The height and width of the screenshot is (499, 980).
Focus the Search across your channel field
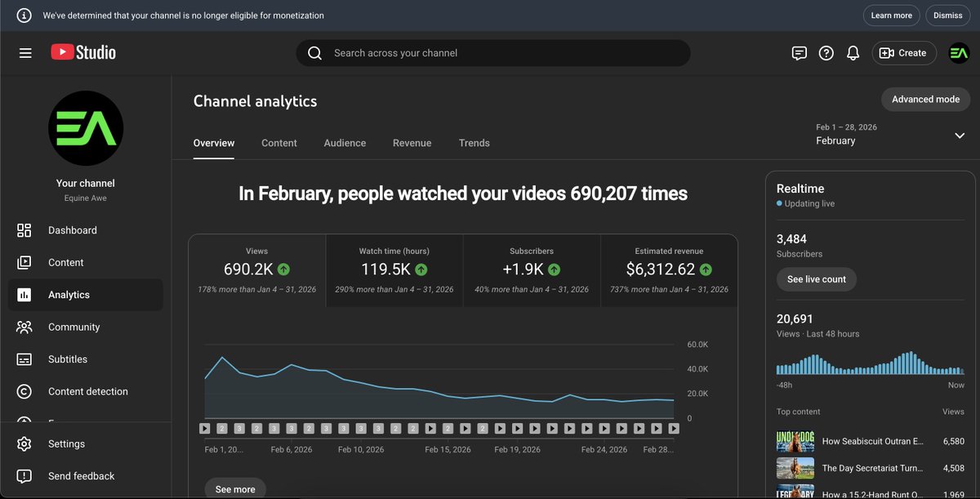coord(493,53)
